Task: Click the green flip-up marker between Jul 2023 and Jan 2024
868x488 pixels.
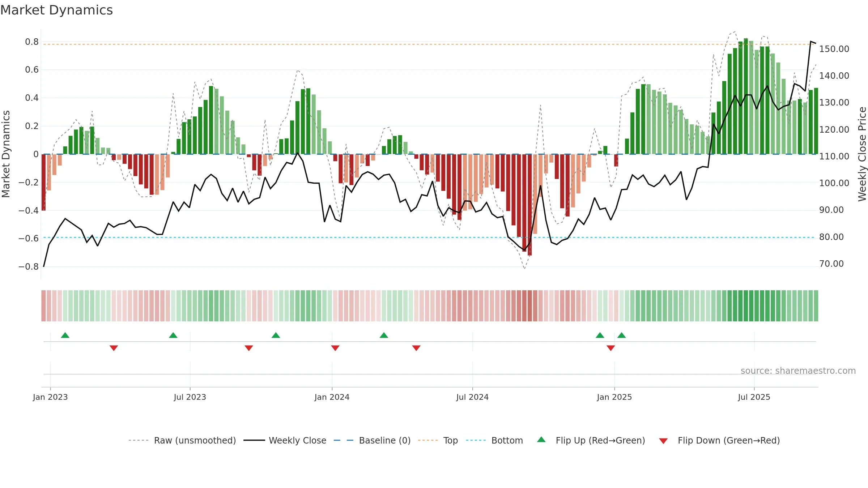Action: [x=276, y=335]
